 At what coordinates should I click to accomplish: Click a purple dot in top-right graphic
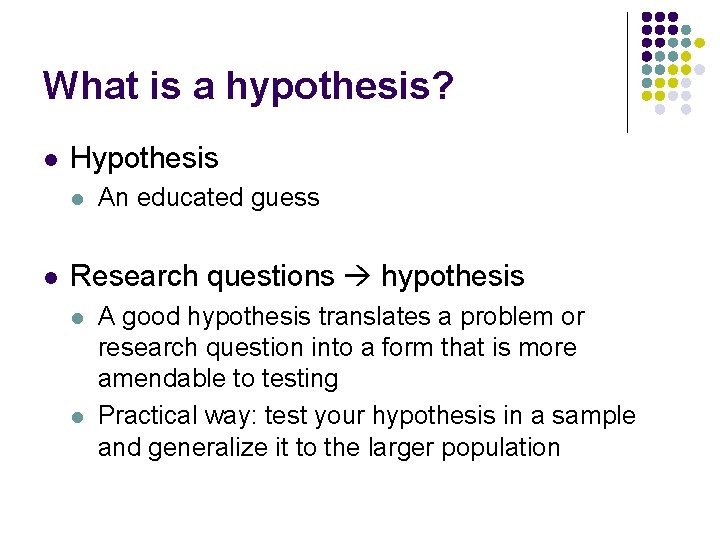click(647, 17)
